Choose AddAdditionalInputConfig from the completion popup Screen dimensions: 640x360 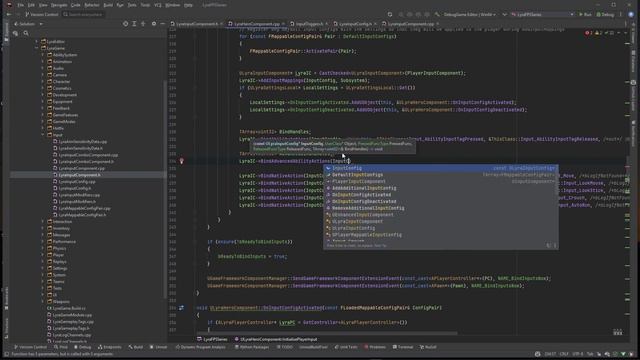pos(441,188)
